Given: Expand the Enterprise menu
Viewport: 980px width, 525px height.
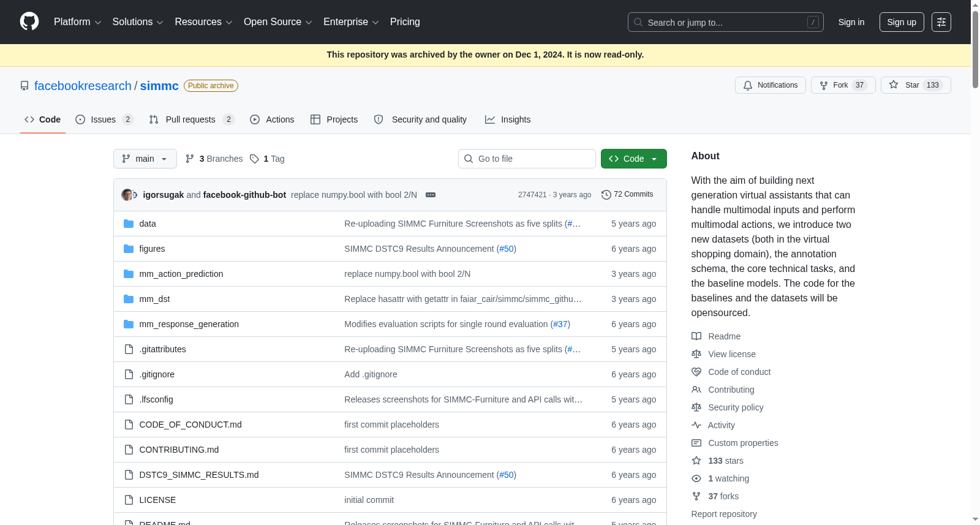Looking at the screenshot, I should click(351, 22).
